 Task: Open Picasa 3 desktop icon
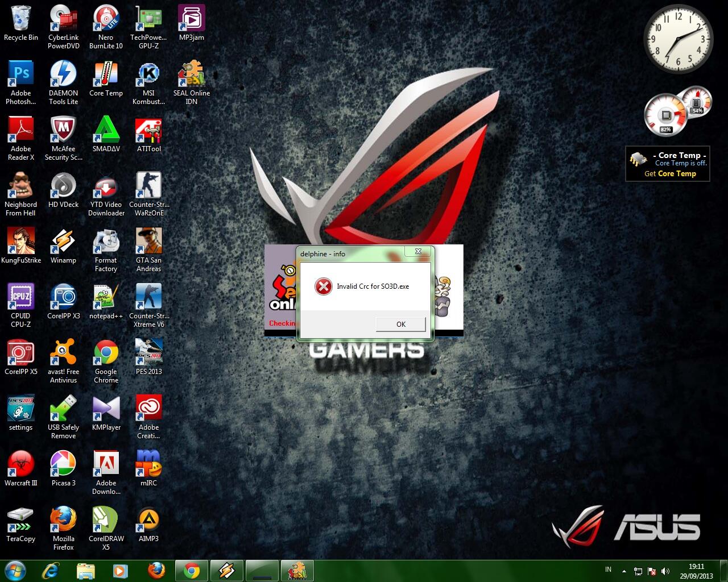pyautogui.click(x=63, y=469)
